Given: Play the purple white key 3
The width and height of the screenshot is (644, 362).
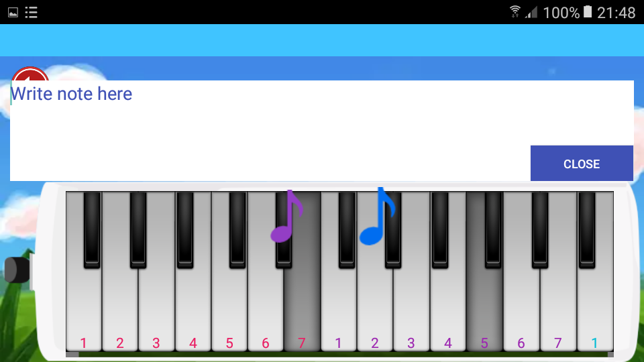Looking at the screenshot, I should pyautogui.click(x=411, y=312).
